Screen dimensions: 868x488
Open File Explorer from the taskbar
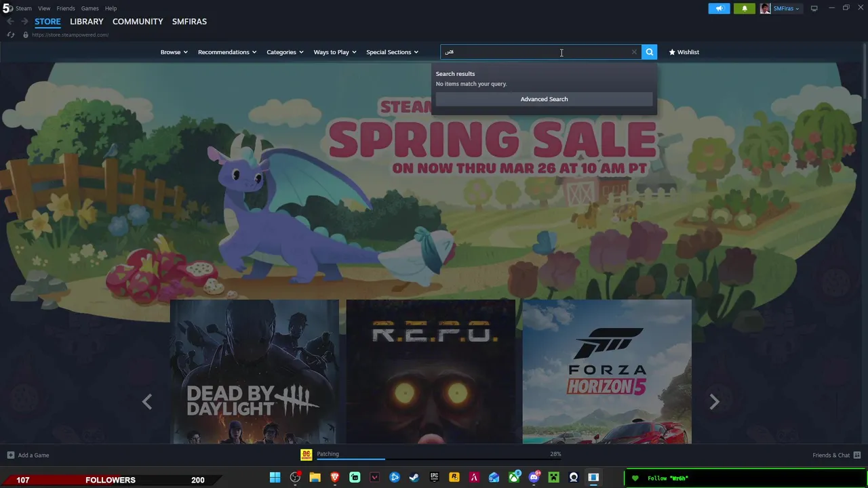(315, 478)
